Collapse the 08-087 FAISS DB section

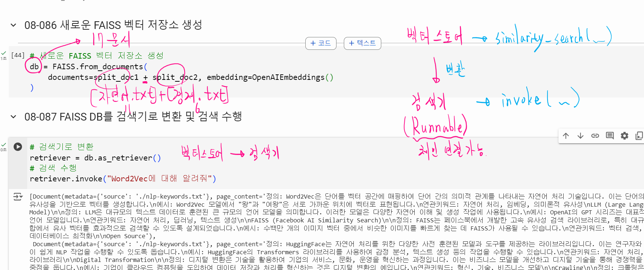coord(14,117)
